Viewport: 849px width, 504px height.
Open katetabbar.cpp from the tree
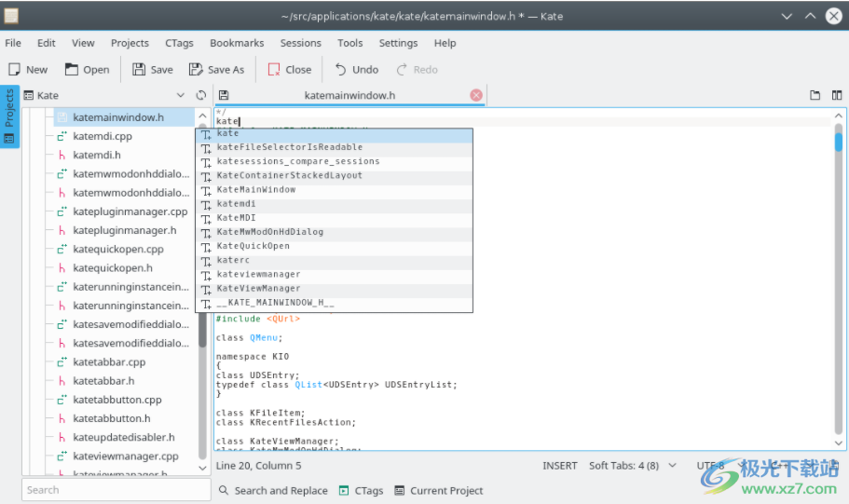(x=109, y=362)
